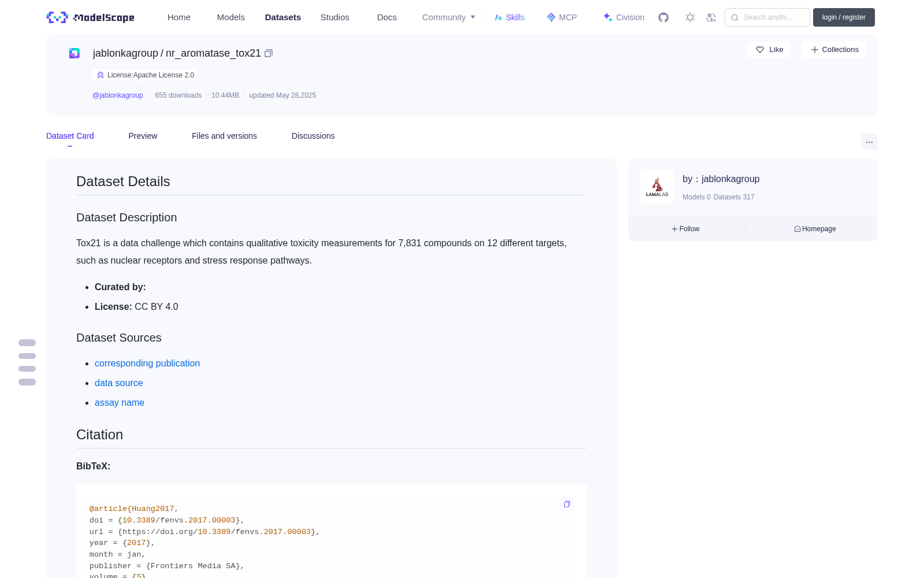
Task: Click the 655 downloads text
Action: point(178,95)
